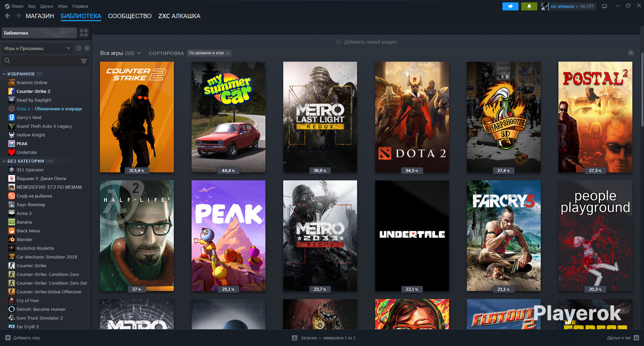Open downloads icon in the status bar

coord(294,338)
